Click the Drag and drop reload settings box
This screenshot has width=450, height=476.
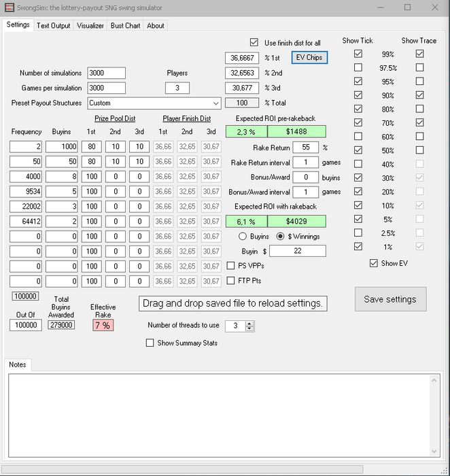pyautogui.click(x=233, y=303)
